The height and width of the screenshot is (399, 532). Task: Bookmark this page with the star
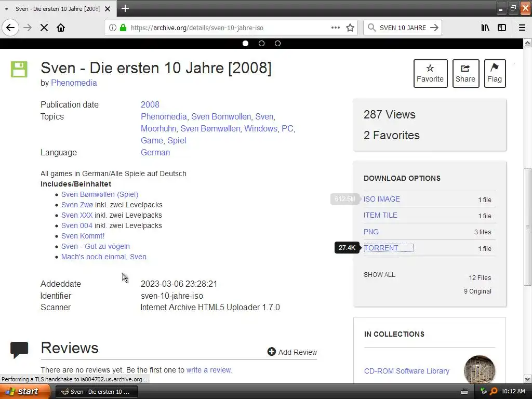[x=350, y=28]
